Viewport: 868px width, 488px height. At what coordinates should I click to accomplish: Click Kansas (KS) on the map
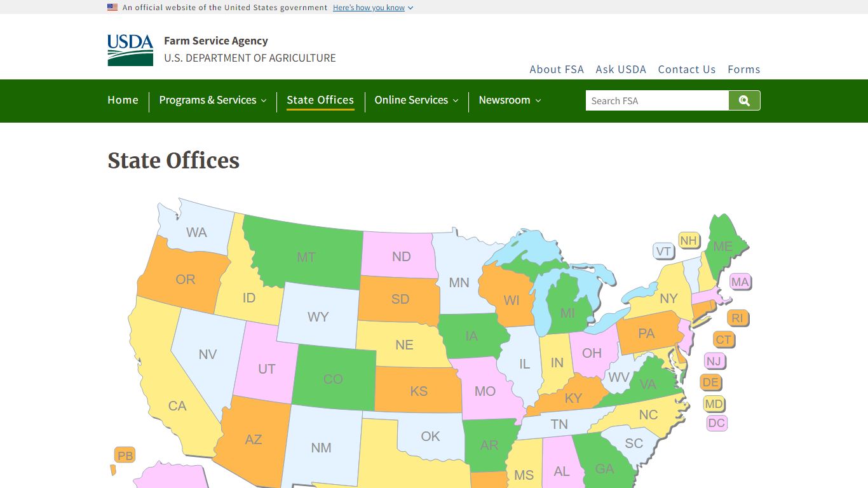419,391
